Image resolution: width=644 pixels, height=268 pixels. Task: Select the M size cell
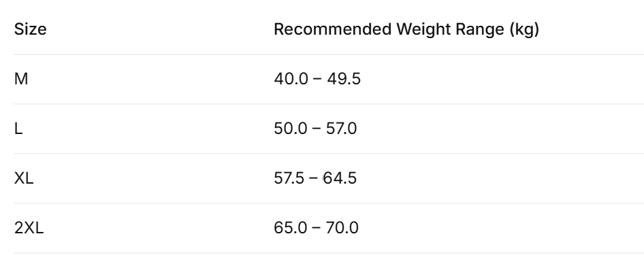(21, 79)
